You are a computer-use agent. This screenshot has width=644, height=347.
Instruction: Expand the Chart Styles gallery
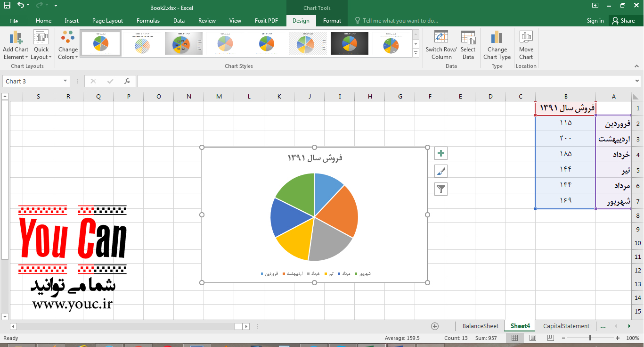point(416,54)
